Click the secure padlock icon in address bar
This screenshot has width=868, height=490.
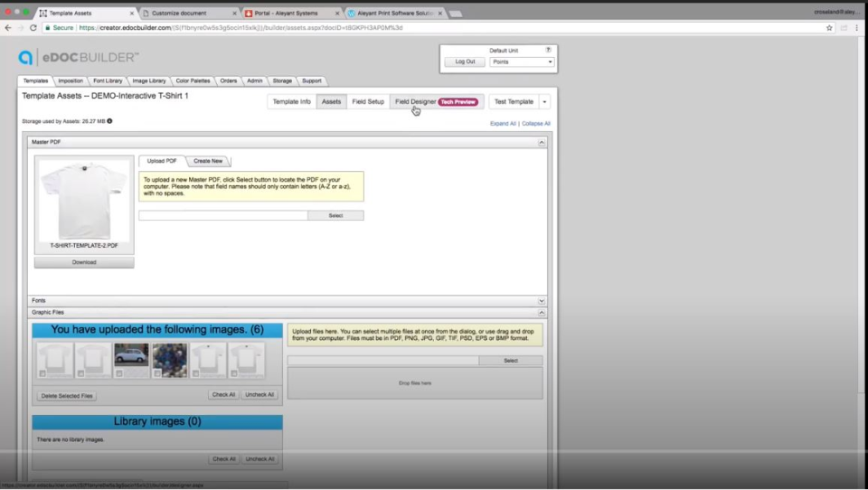point(48,28)
